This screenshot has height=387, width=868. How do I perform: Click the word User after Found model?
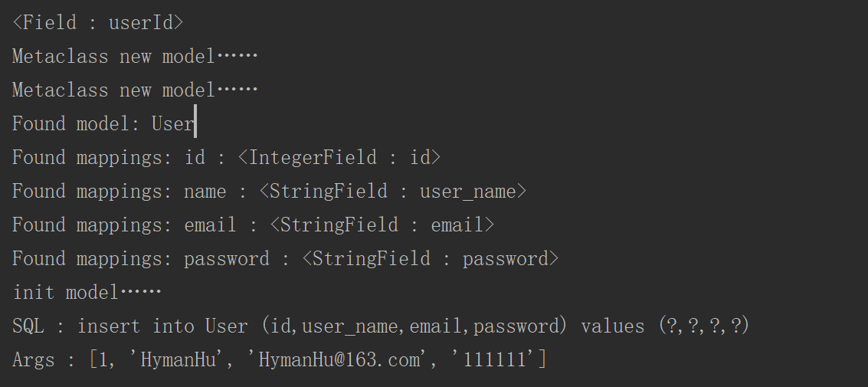(172, 123)
